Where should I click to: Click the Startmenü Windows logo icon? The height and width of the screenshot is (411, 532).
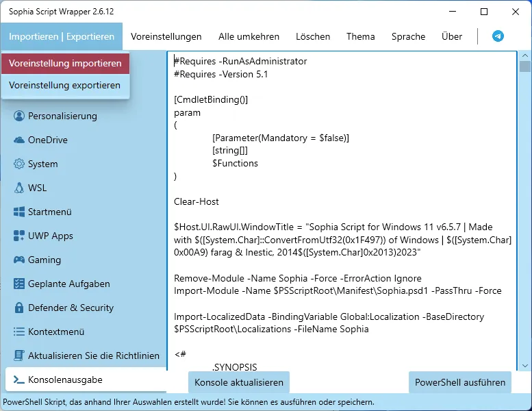(x=19, y=212)
